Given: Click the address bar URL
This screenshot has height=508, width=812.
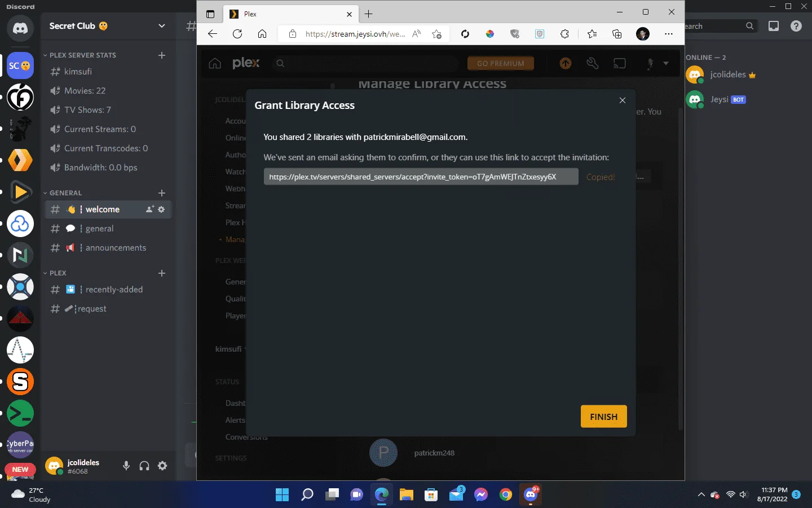Looking at the screenshot, I should point(355,34).
